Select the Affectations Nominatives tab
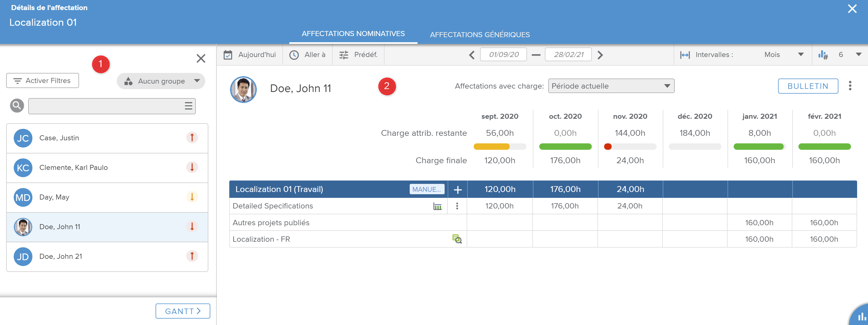This screenshot has height=325, width=868. (x=353, y=34)
